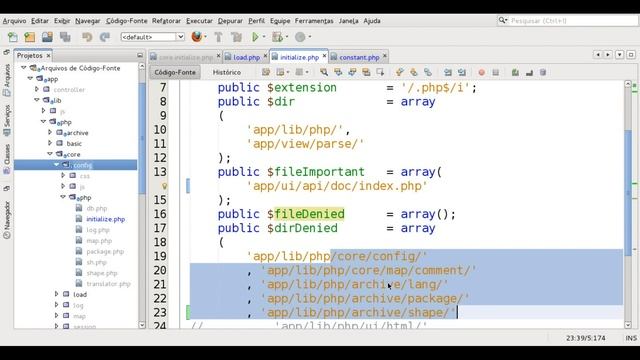Toggle Rectangular Selection icon
The width and height of the screenshot is (640, 360).
pos(380,72)
